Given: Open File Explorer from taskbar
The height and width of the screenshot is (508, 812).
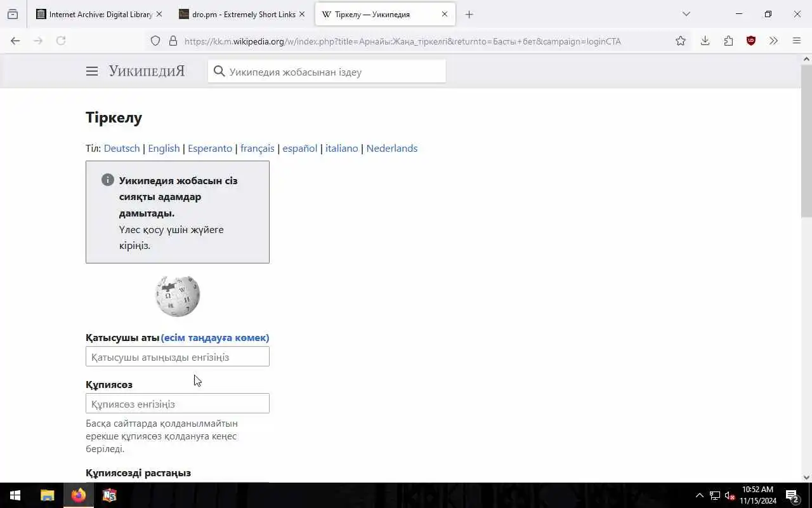Looking at the screenshot, I should [48, 495].
